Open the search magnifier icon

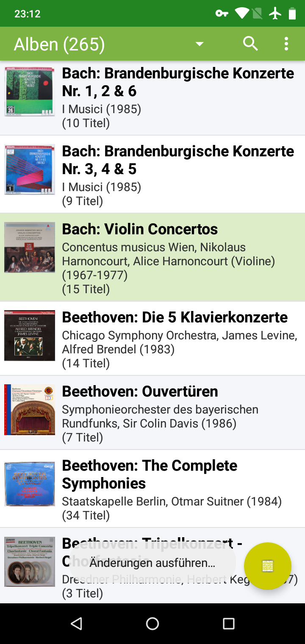pyautogui.click(x=250, y=44)
